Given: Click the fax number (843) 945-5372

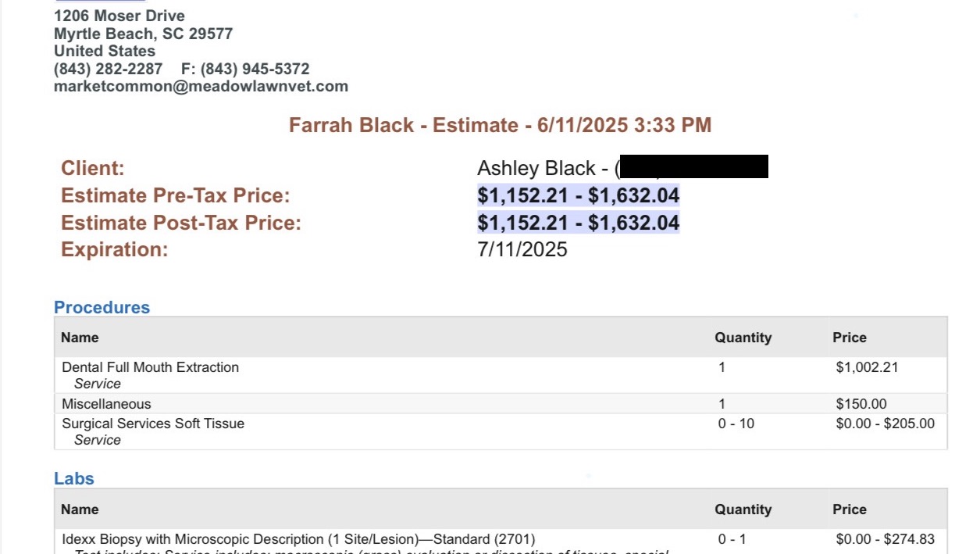Looking at the screenshot, I should pos(255,69).
